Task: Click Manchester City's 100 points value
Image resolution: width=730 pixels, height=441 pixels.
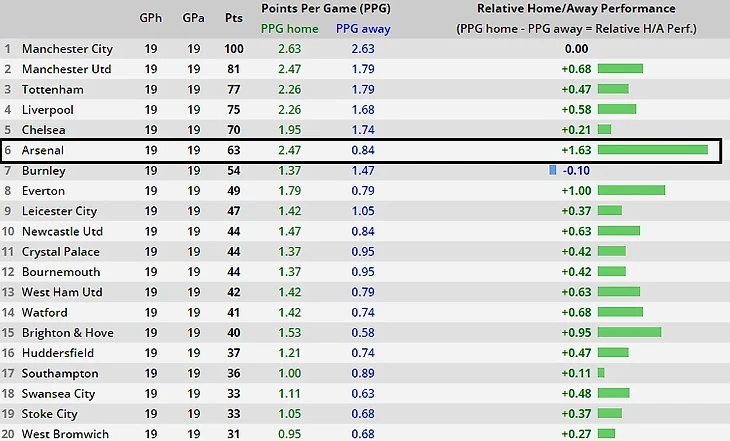Action: pos(234,49)
